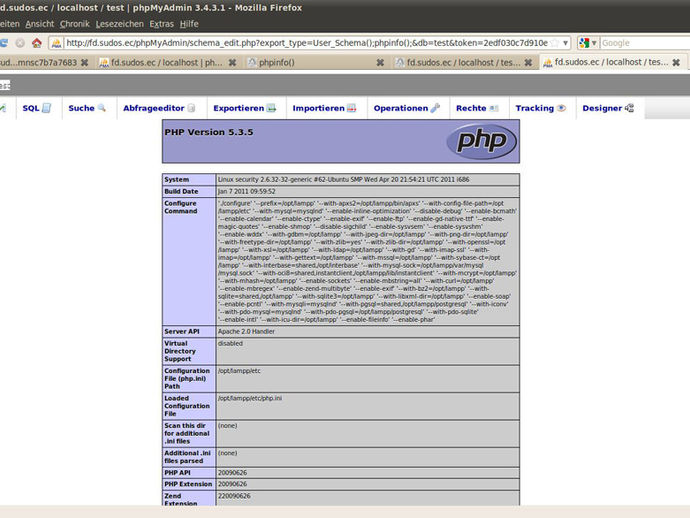The width and height of the screenshot is (690, 518).
Task: Bookmark page with the star icon
Action: [x=554, y=43]
